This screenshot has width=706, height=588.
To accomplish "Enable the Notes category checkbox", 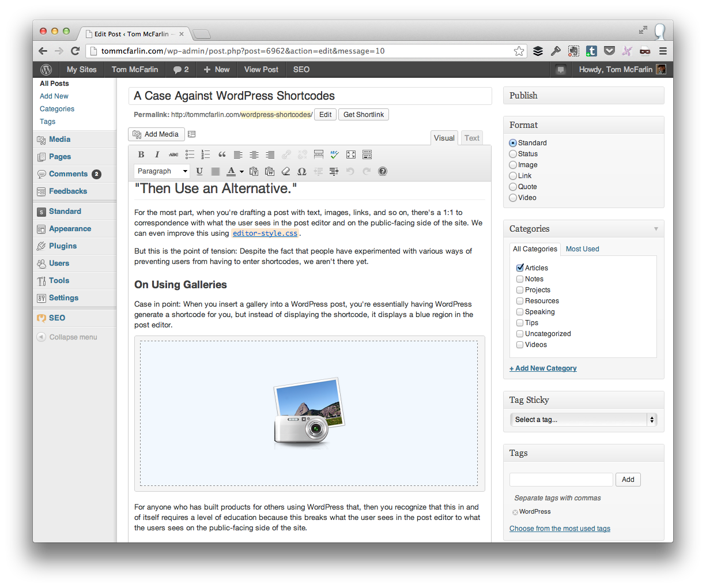I will [520, 278].
